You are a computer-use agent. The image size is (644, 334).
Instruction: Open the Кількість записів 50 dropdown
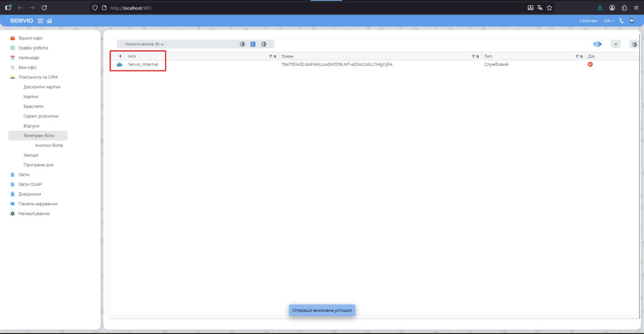point(144,44)
